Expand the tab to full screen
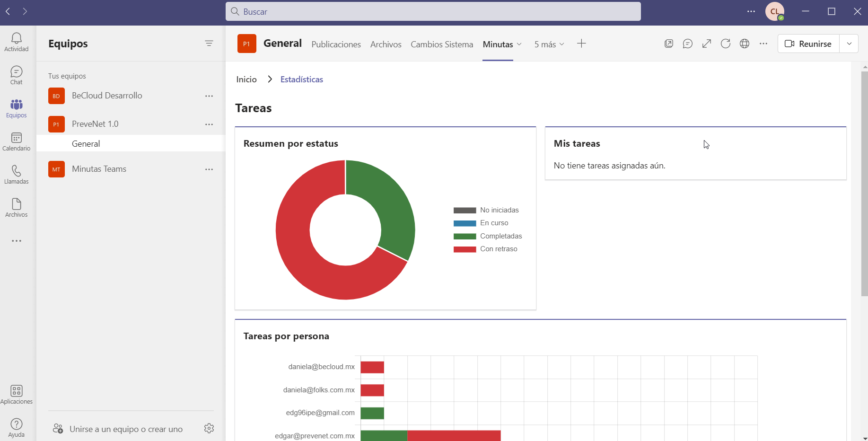Screen dimensions: 868x441 (x=707, y=44)
